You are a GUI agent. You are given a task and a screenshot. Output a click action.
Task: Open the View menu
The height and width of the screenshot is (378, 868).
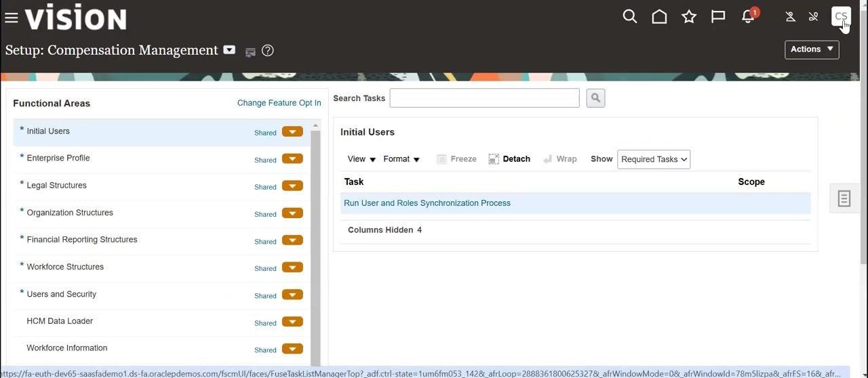361,159
